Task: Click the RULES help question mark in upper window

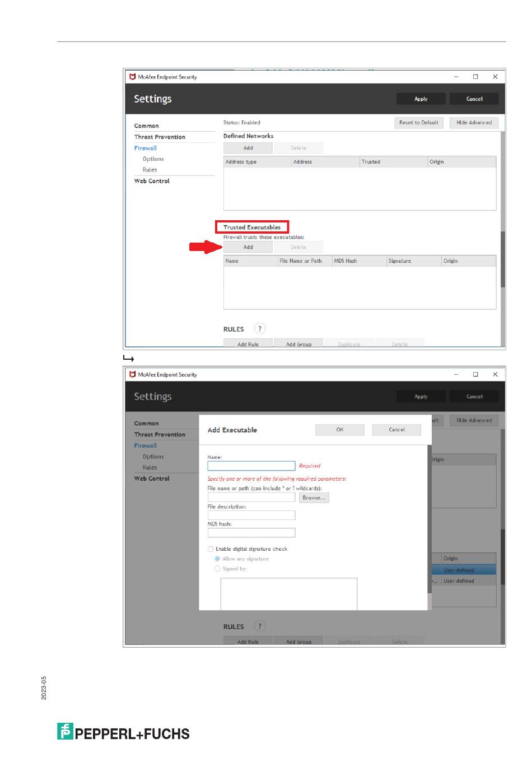Action: point(259,329)
